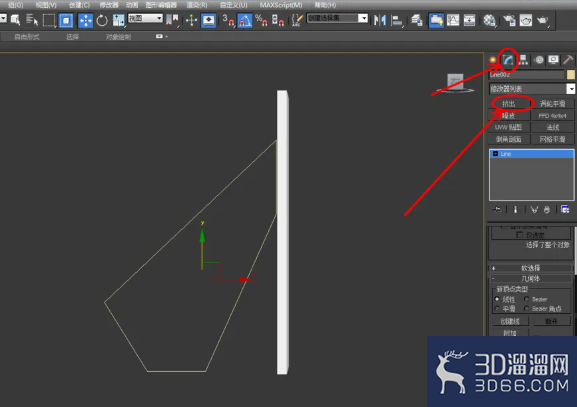
Task: Toggle Spinner Snap
Action: coord(277,20)
